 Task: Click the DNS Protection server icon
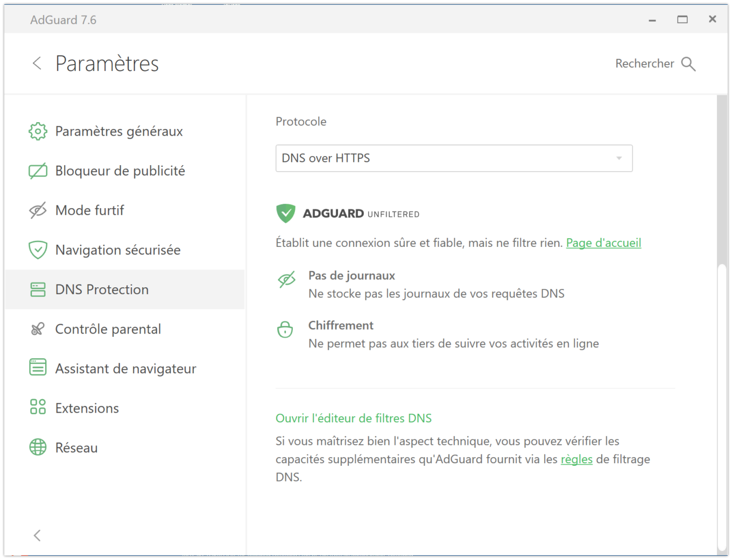coord(38,289)
